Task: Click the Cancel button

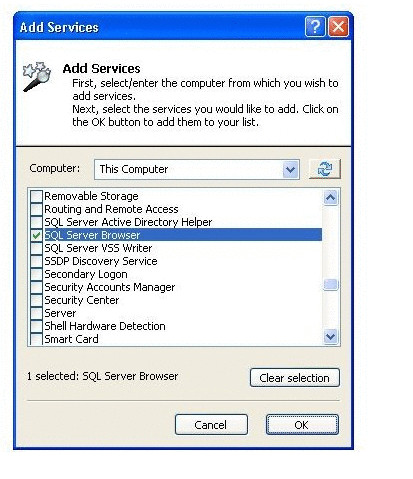Action: [211, 425]
